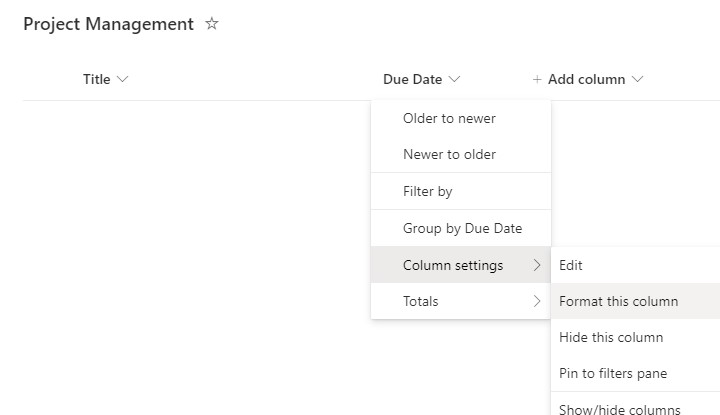Select Format this column
Viewport: 720px width, 415px height.
click(x=618, y=301)
